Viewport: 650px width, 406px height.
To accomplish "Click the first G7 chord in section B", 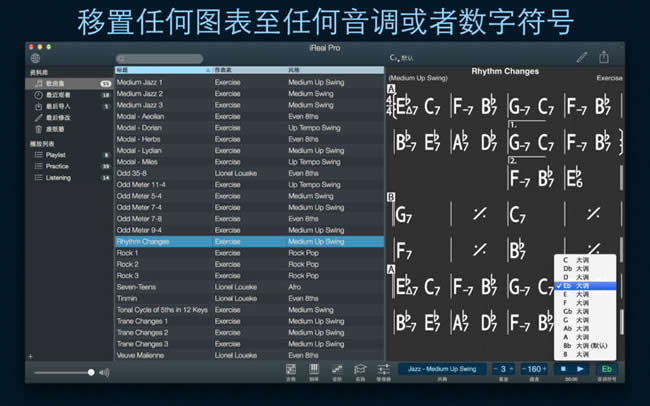I will point(403,215).
